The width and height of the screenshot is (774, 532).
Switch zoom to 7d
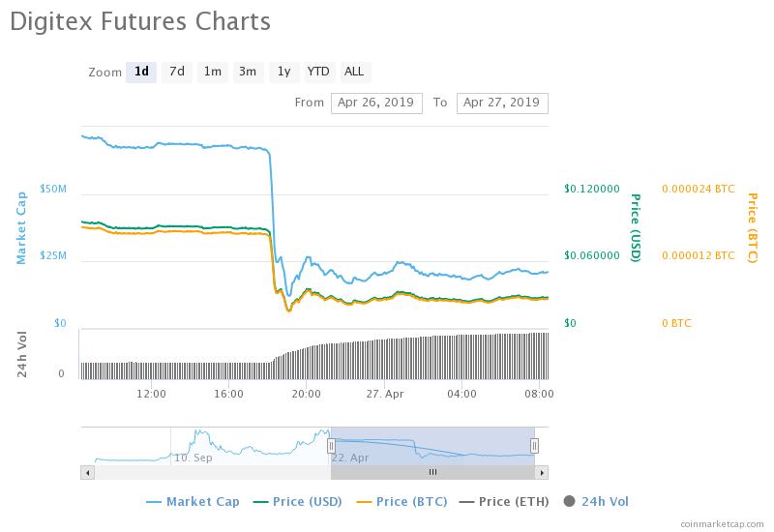tap(177, 72)
